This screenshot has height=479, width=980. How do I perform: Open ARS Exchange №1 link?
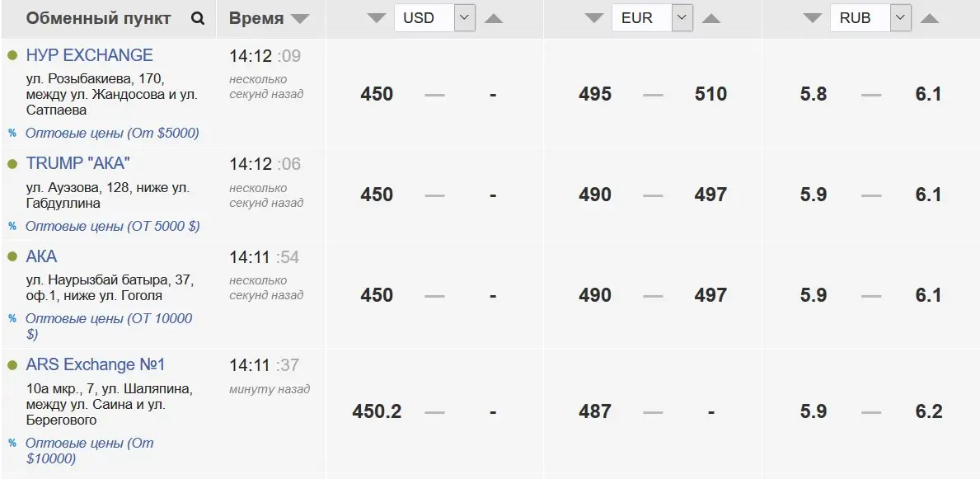click(x=96, y=364)
